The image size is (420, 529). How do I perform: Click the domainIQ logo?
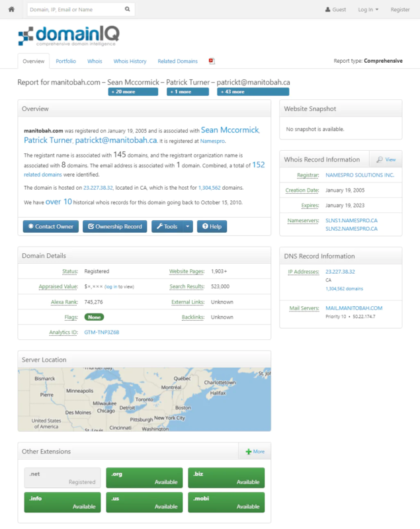[x=69, y=36]
